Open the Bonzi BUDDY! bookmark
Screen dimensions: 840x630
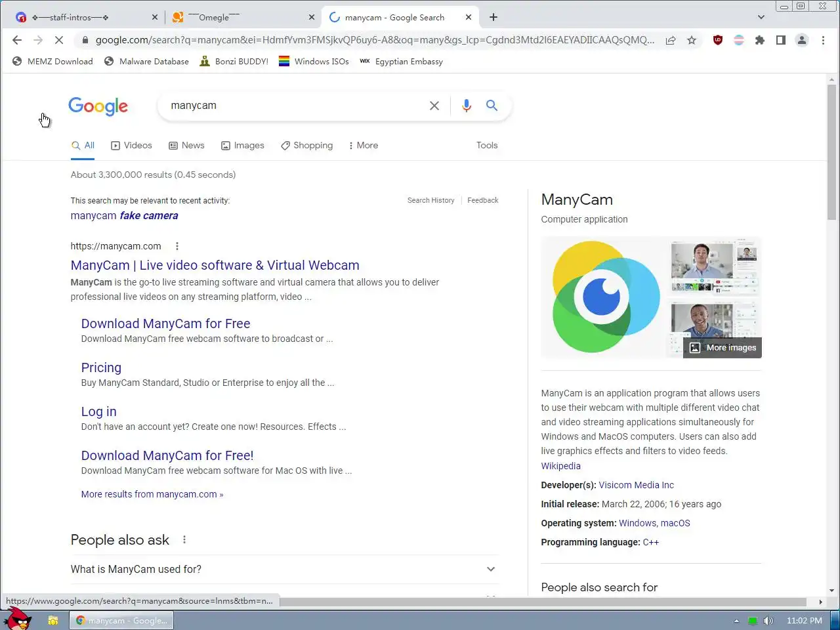point(234,62)
